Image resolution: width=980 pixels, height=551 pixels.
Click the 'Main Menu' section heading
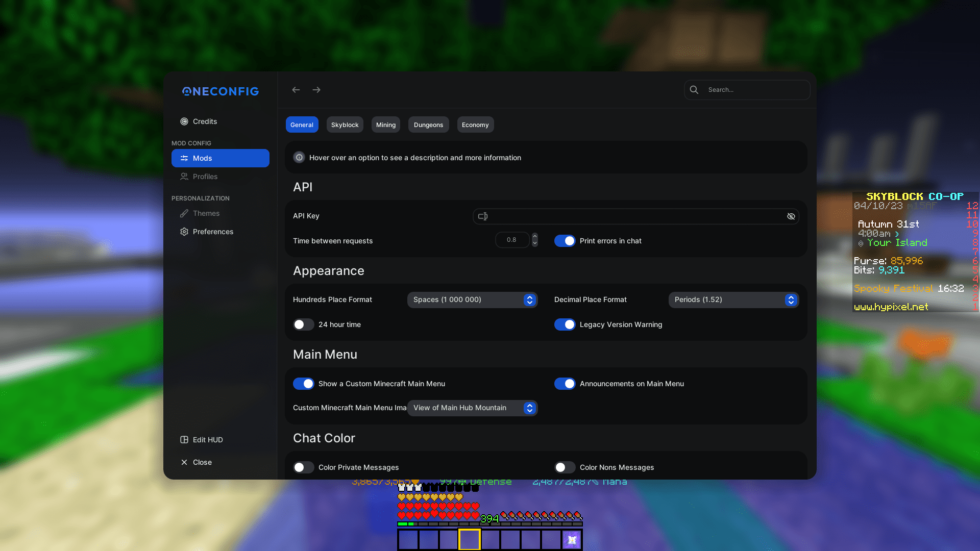325,355
